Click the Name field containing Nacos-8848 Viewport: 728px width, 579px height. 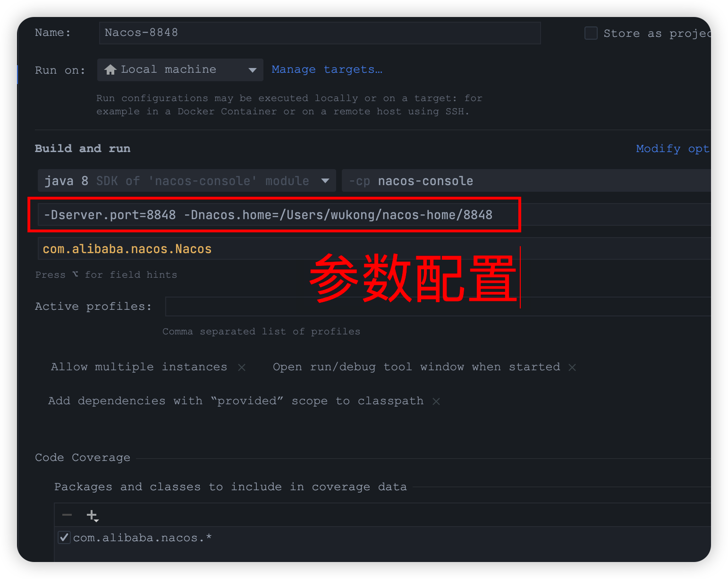pos(319,33)
